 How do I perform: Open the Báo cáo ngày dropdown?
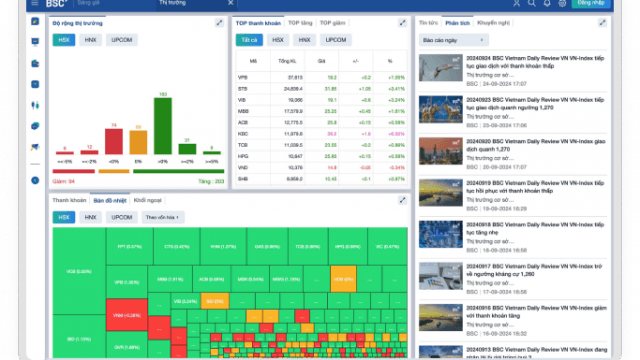click(x=453, y=40)
